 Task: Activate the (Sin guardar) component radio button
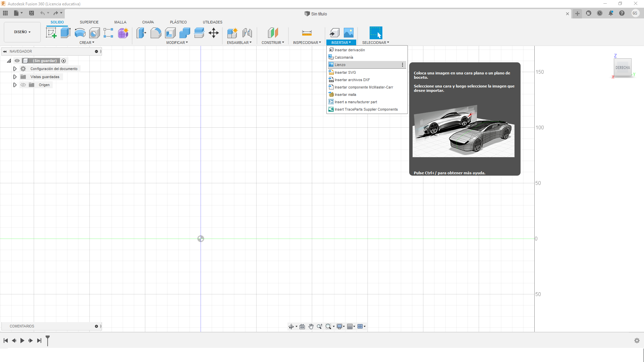click(64, 61)
